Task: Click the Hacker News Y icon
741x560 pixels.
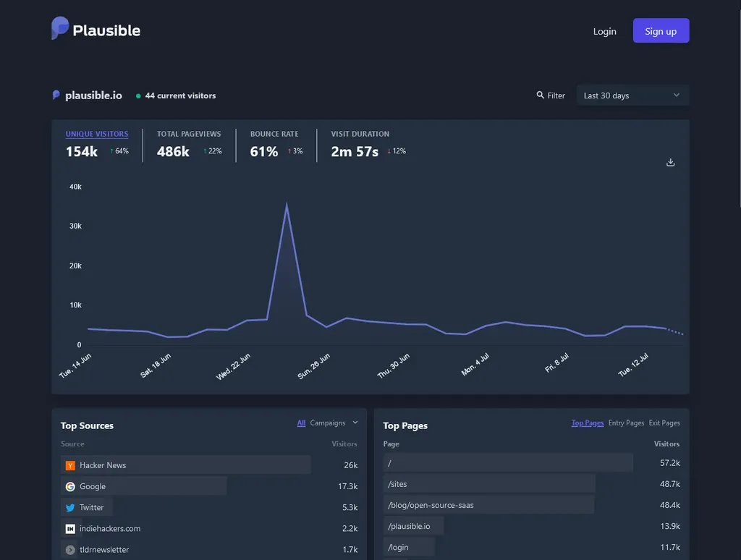Action: (x=70, y=465)
